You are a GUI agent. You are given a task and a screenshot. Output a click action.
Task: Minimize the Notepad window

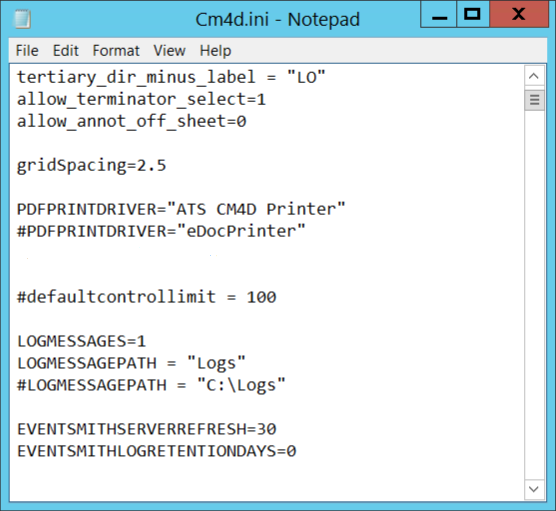pyautogui.click(x=439, y=14)
